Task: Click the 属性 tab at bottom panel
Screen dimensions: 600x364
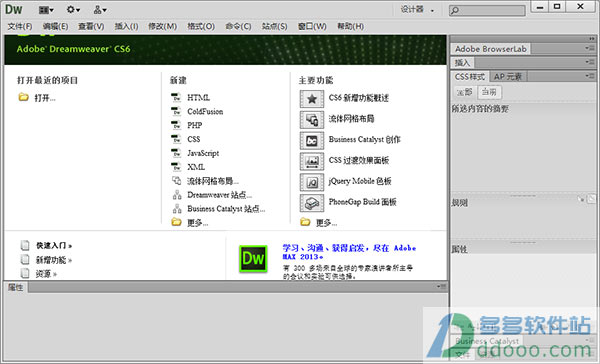Action: tap(16, 287)
